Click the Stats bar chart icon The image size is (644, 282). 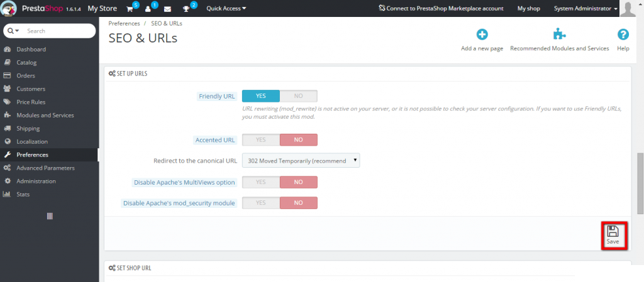7,194
